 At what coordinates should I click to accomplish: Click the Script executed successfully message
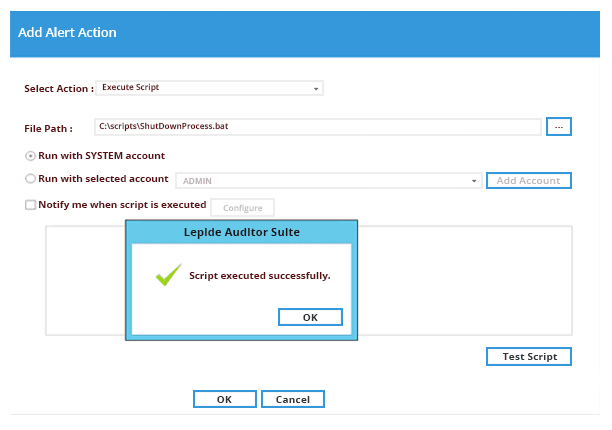[x=260, y=276]
